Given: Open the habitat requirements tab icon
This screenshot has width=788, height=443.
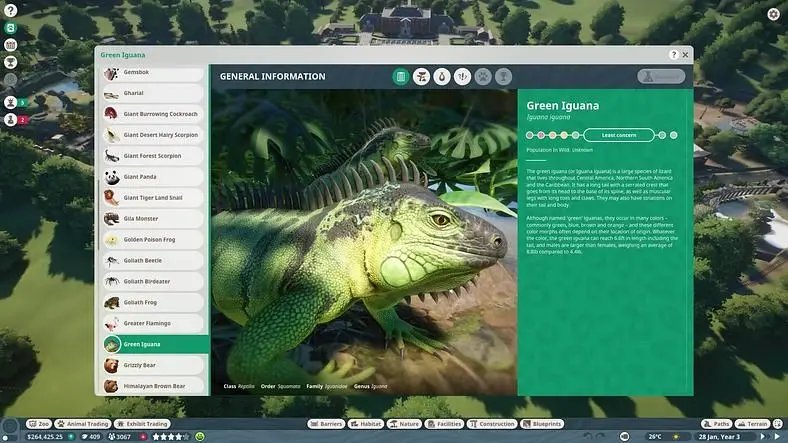Looking at the screenshot, I should (x=421, y=77).
